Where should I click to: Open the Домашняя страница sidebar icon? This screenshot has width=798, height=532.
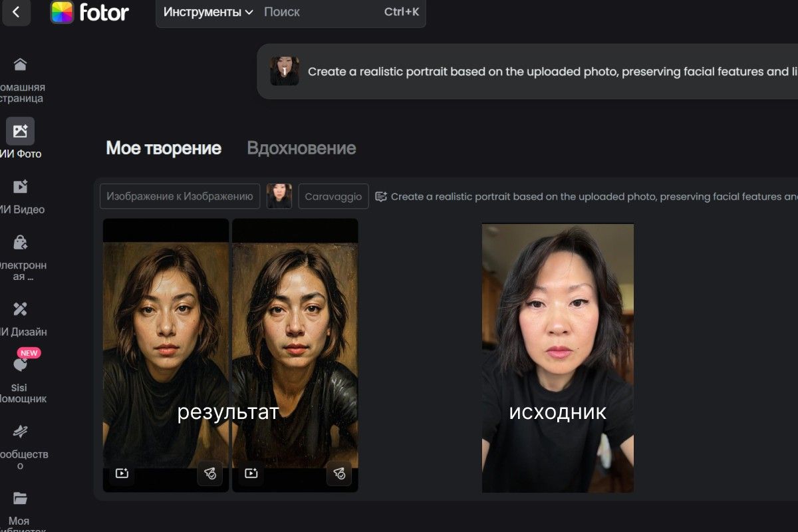pyautogui.click(x=20, y=63)
